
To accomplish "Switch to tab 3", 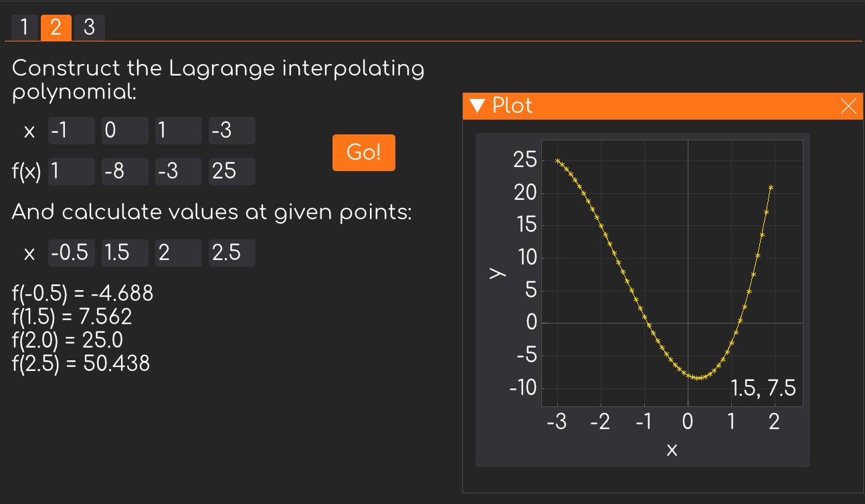I will (x=89, y=27).
